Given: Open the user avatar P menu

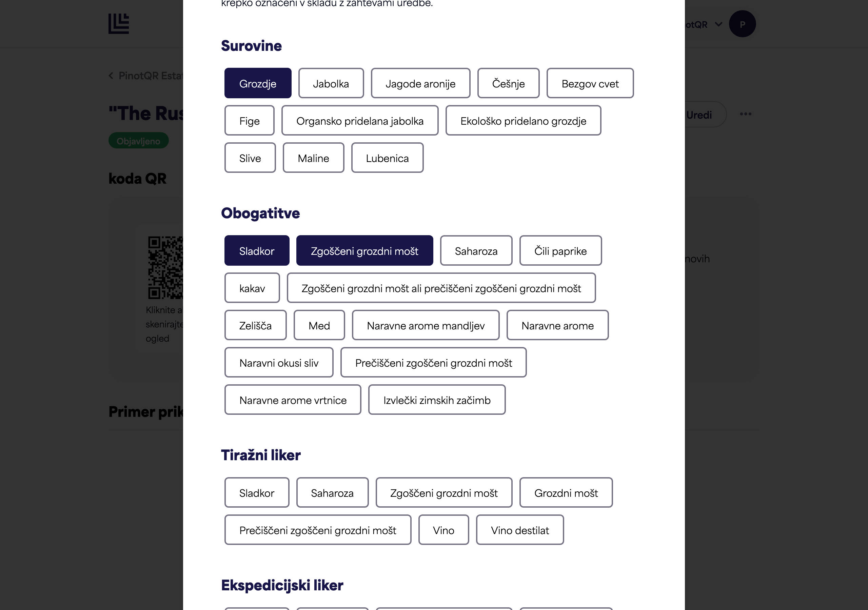Looking at the screenshot, I should pos(742,24).
